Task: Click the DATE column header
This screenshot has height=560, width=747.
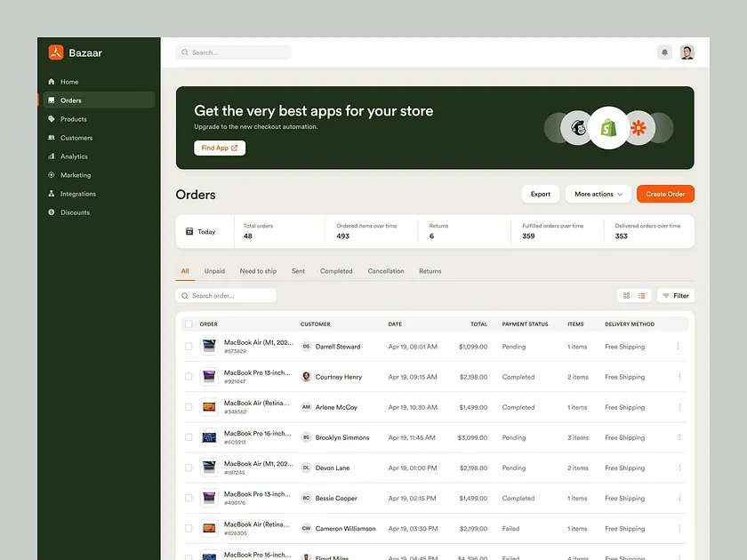Action: click(x=395, y=324)
